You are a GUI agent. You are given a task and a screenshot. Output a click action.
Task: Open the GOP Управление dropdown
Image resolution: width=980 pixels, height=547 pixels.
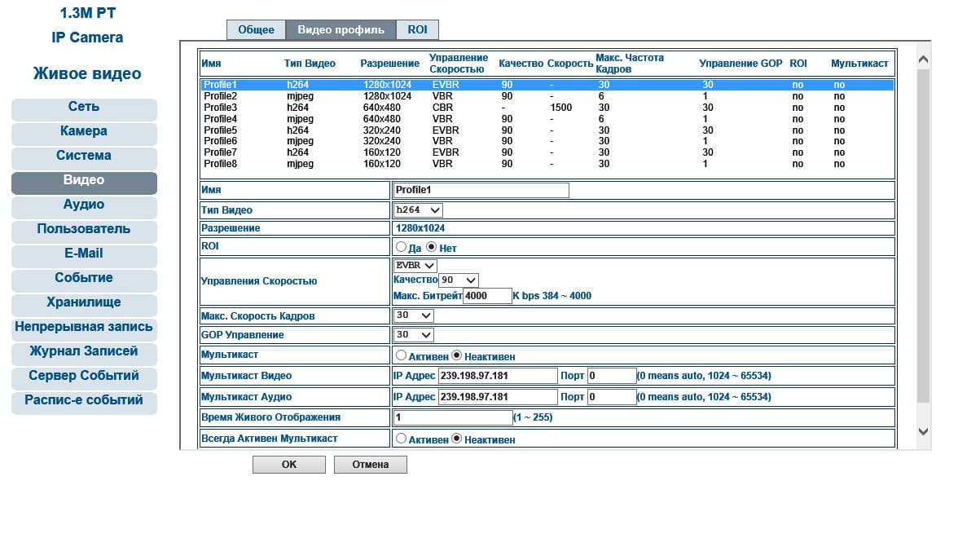[414, 335]
